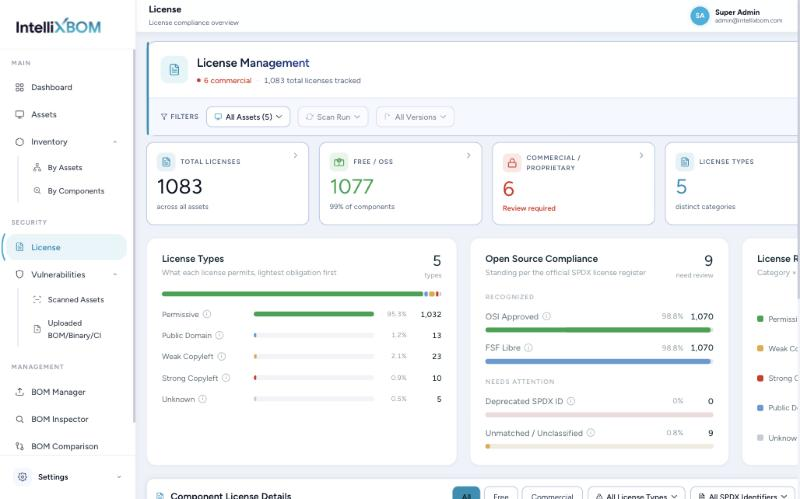Screen dimensions: 800x499
Task: Click the info icon next to FSF Libre
Action: point(529,347)
